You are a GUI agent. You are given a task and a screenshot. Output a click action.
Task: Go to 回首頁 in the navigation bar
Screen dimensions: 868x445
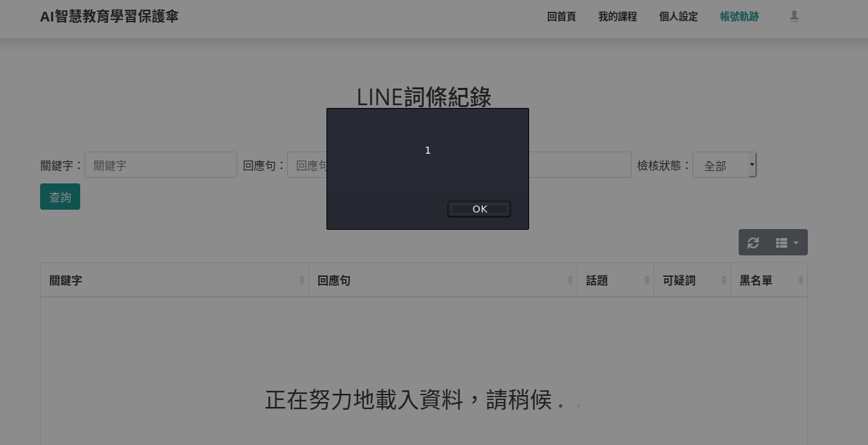click(562, 17)
